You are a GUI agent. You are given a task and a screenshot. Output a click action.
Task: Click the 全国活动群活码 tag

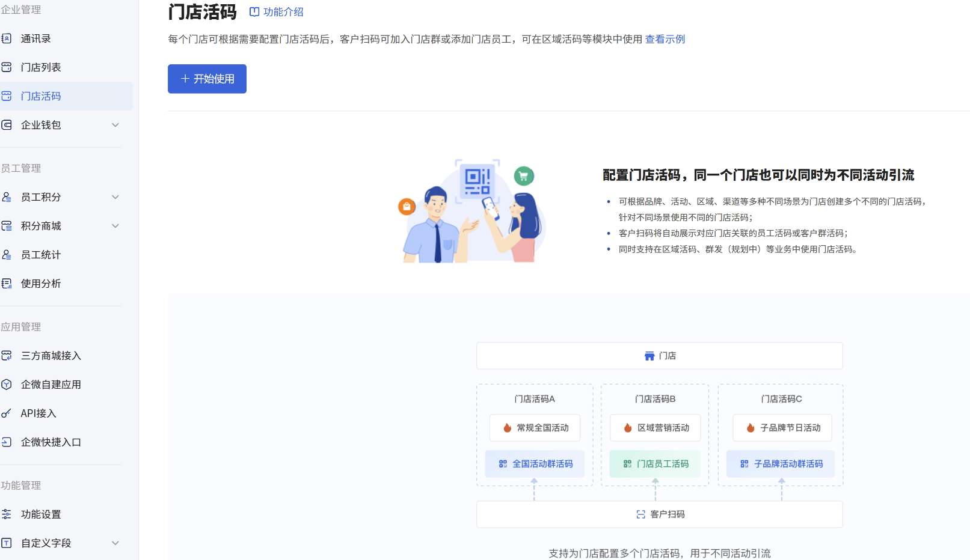[535, 464]
